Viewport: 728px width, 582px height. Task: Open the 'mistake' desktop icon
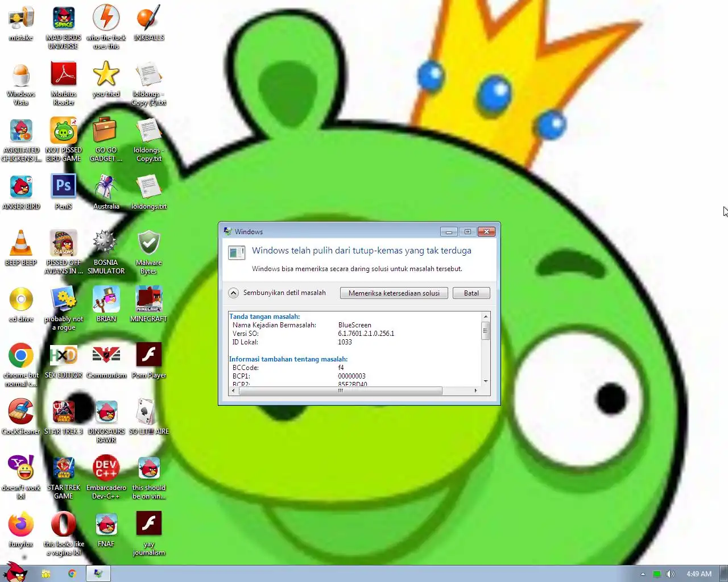click(x=21, y=23)
